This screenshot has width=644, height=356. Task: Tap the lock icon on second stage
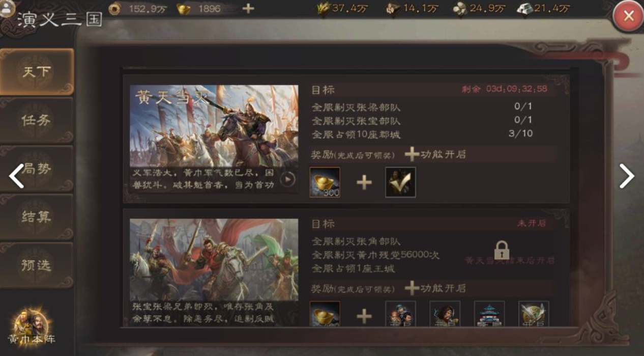tap(502, 250)
